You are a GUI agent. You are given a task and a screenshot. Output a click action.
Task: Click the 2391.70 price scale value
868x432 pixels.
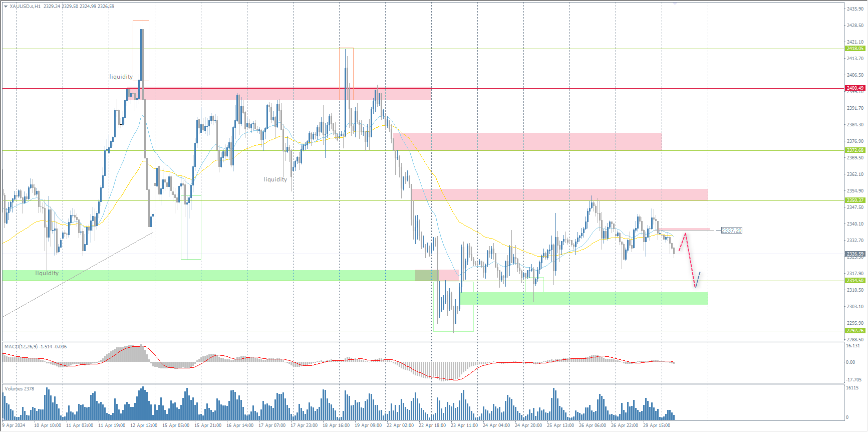[x=855, y=108]
